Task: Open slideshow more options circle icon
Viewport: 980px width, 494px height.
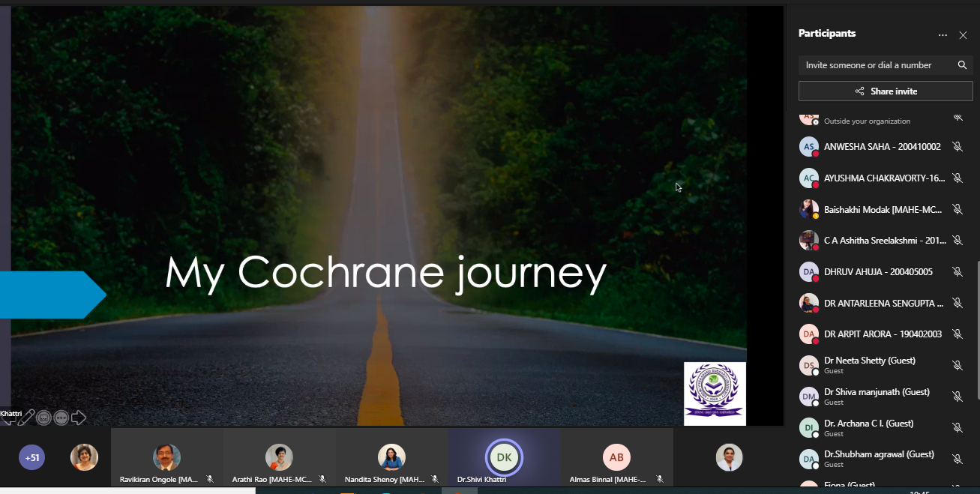Action: (x=61, y=418)
